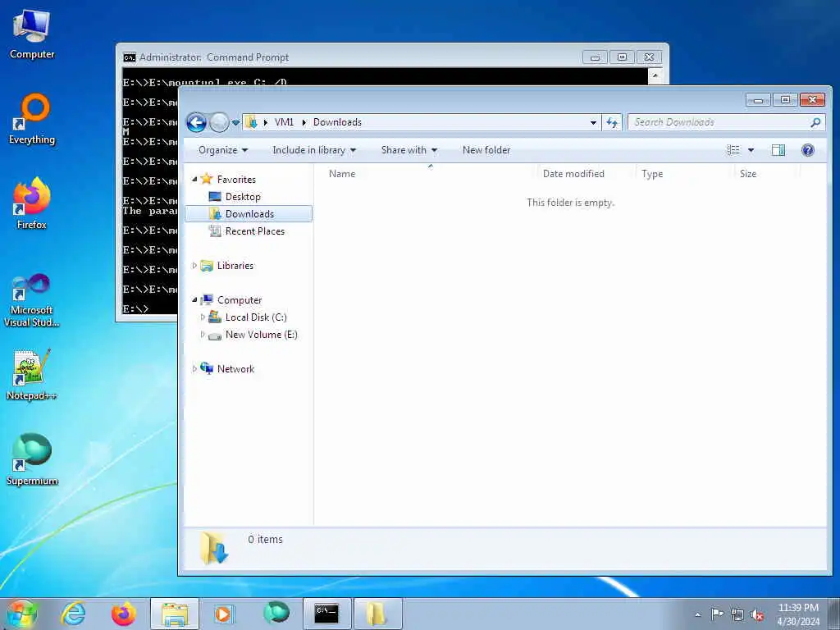Open Explorer help icon

(x=808, y=150)
